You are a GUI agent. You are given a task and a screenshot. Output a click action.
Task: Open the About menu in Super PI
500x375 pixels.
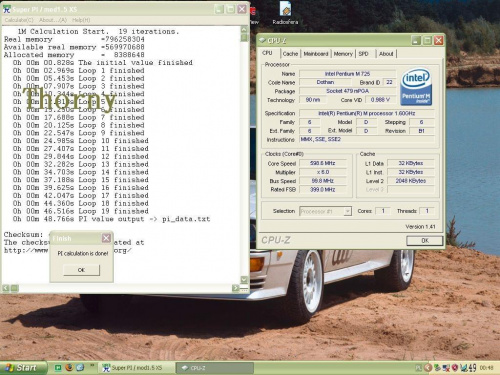click(53, 20)
